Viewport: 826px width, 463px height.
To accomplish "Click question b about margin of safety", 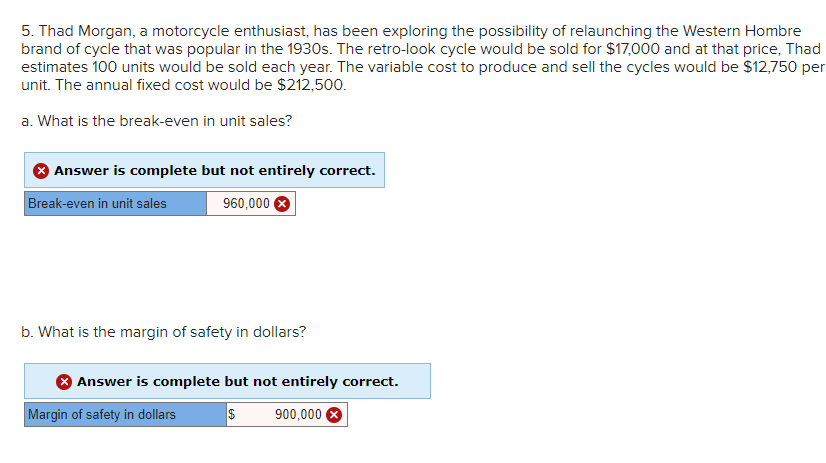I will point(164,332).
